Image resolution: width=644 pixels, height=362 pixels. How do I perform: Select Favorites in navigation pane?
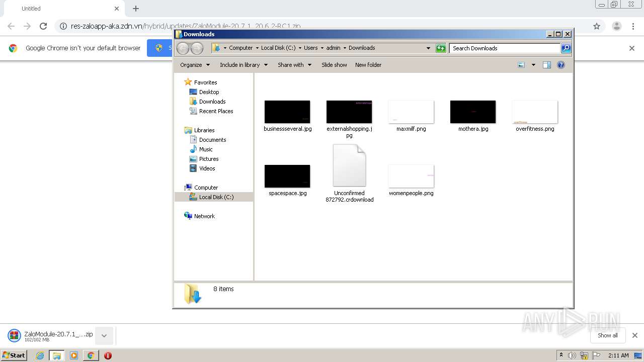(x=205, y=82)
